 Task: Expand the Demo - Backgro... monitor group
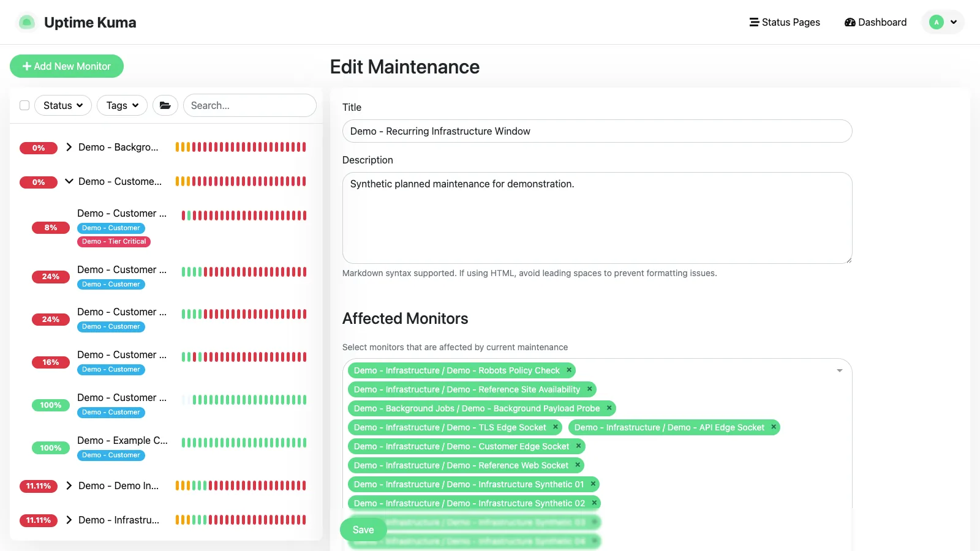(x=69, y=147)
